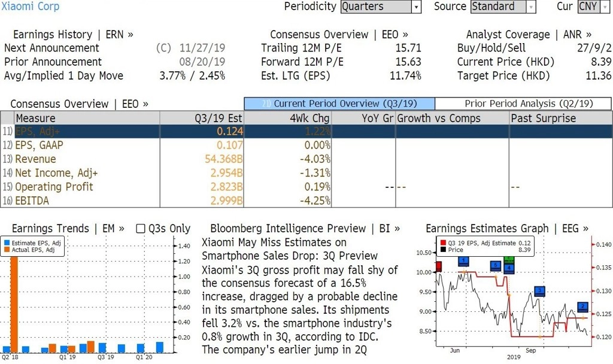The image size is (613, 364).
Task: Click Operating Profit estimate 2.823B
Action: pyautogui.click(x=226, y=187)
